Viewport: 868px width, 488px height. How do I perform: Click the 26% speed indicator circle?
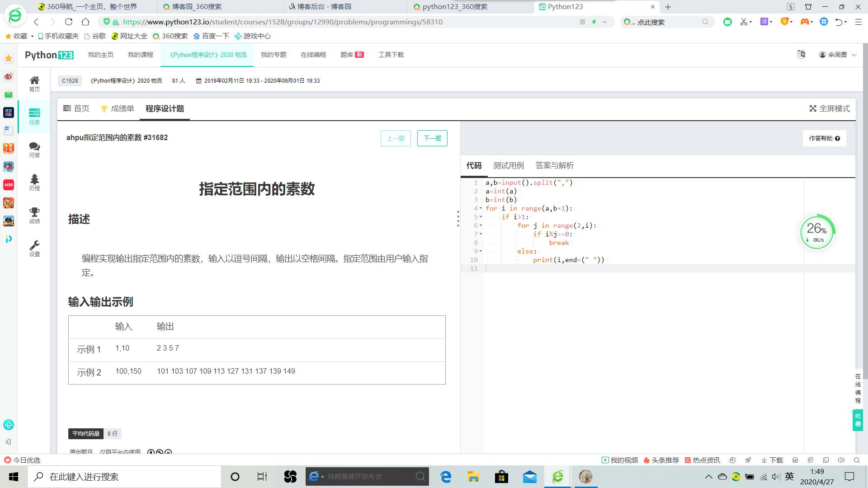pos(817,232)
